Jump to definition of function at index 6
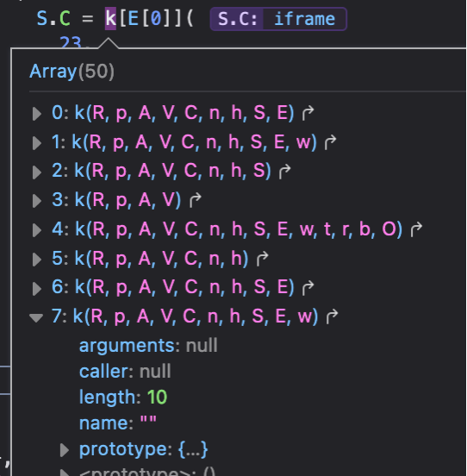This screenshot has width=467, height=476. click(308, 287)
